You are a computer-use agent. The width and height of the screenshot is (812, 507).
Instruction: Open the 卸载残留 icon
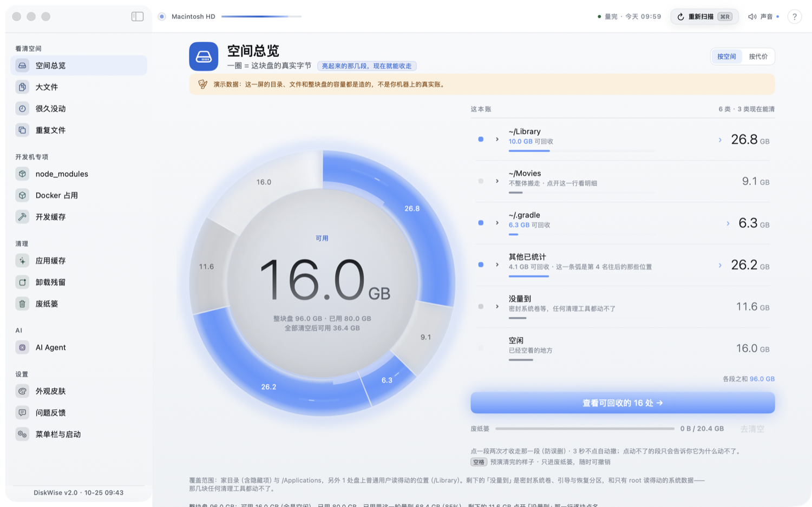click(22, 282)
